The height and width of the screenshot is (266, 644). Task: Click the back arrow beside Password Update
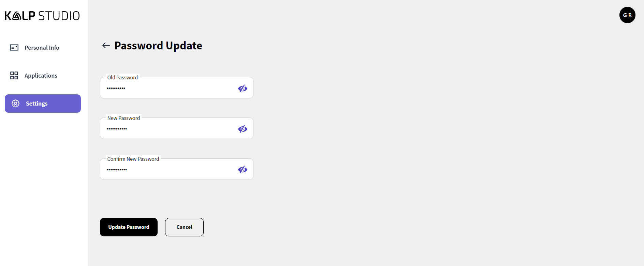click(106, 45)
